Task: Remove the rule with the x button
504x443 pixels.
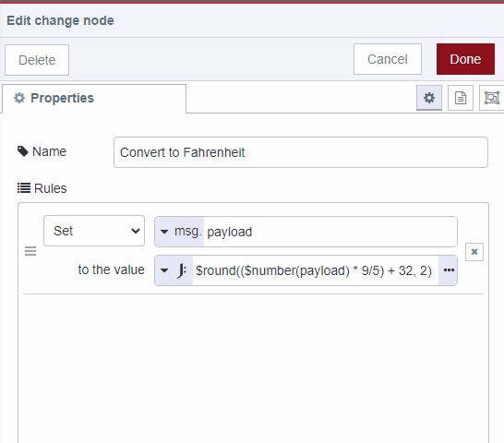Action: 474,252
